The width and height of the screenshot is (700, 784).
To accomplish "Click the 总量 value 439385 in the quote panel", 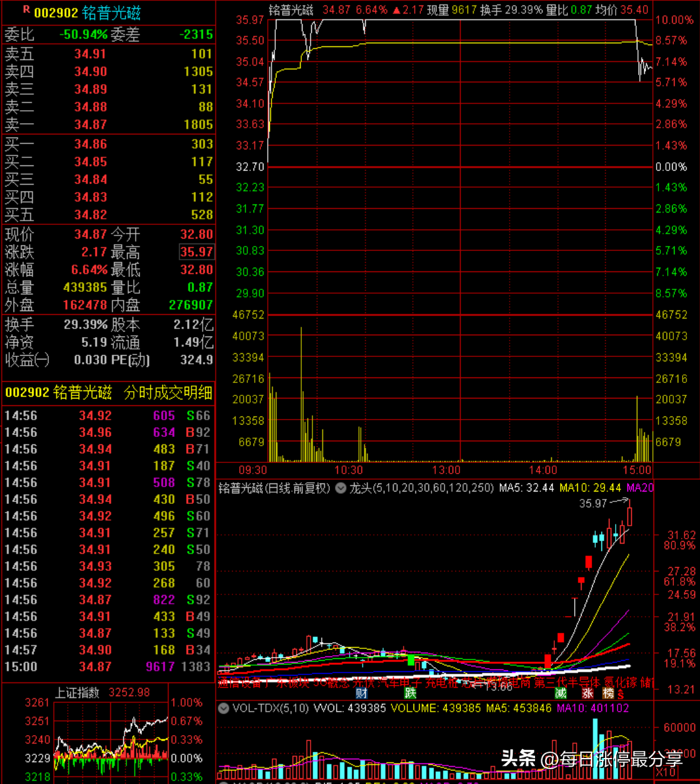I will 85,288.
